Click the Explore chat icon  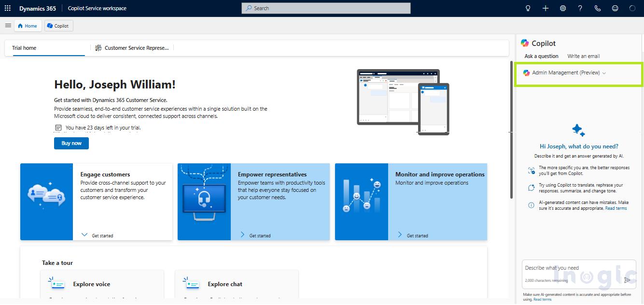point(191,283)
